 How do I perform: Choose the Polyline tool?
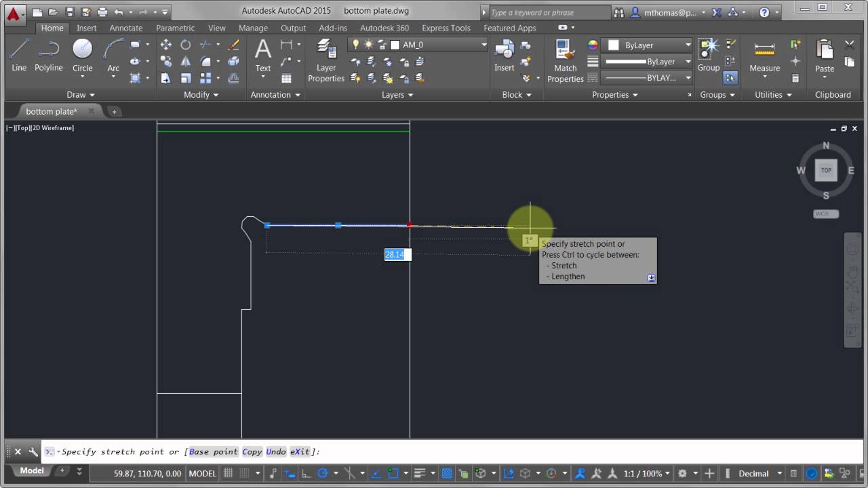[x=49, y=55]
